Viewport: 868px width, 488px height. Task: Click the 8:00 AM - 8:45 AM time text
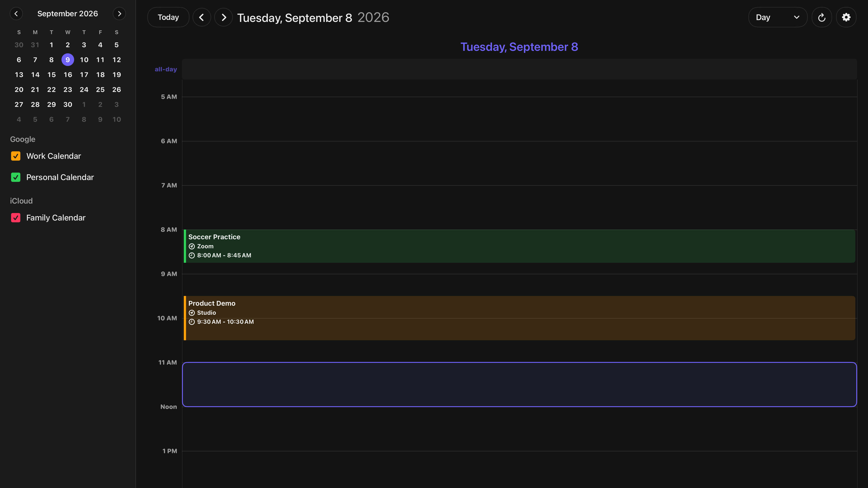(224, 255)
